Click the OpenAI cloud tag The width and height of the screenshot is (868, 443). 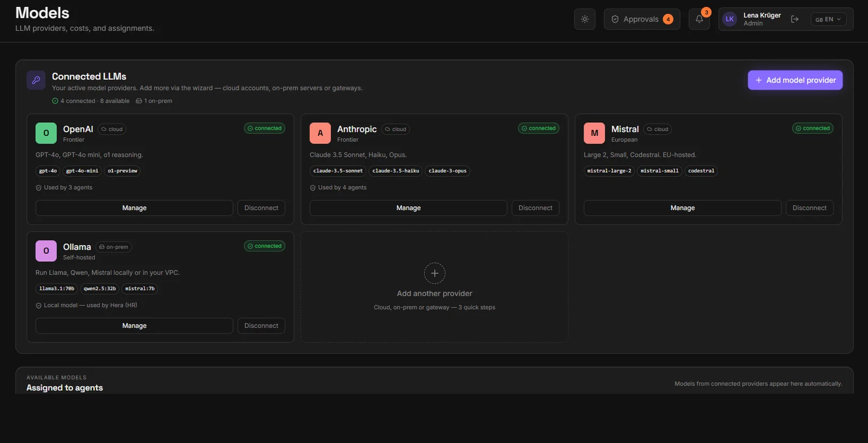(112, 129)
